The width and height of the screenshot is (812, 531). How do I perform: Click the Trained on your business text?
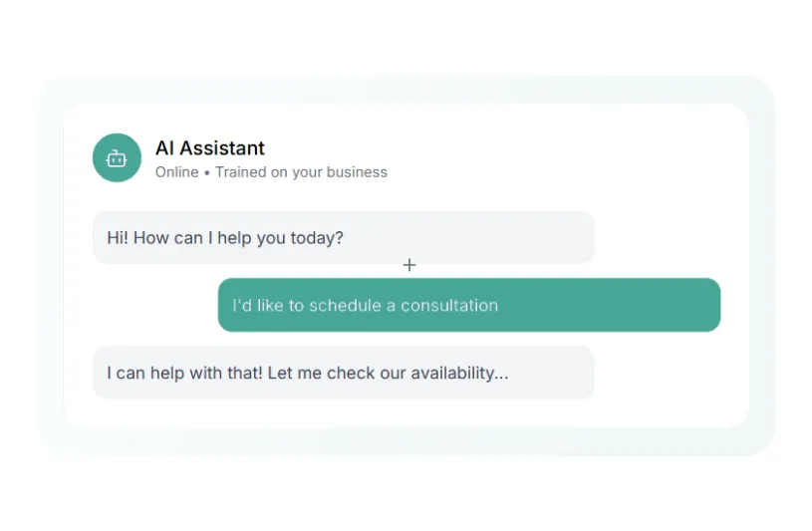pyautogui.click(x=301, y=172)
